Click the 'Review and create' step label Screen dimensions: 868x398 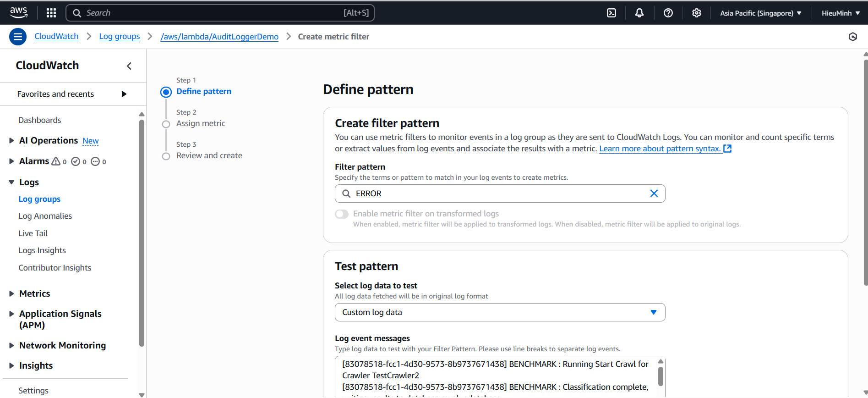click(x=209, y=155)
